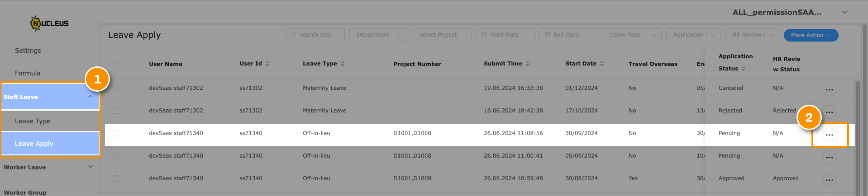Click the search user field
The width and height of the screenshot is (868, 196).
pyautogui.click(x=315, y=35)
